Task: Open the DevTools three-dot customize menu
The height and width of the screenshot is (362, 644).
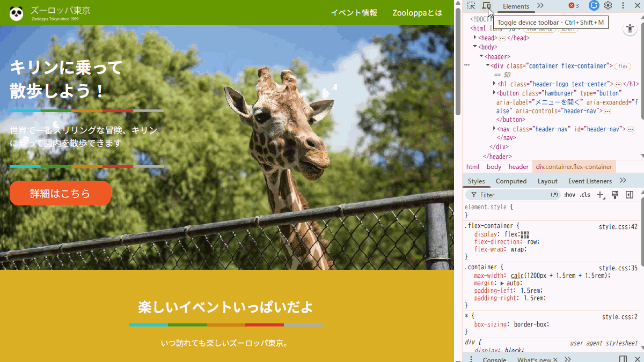Action: [x=623, y=6]
